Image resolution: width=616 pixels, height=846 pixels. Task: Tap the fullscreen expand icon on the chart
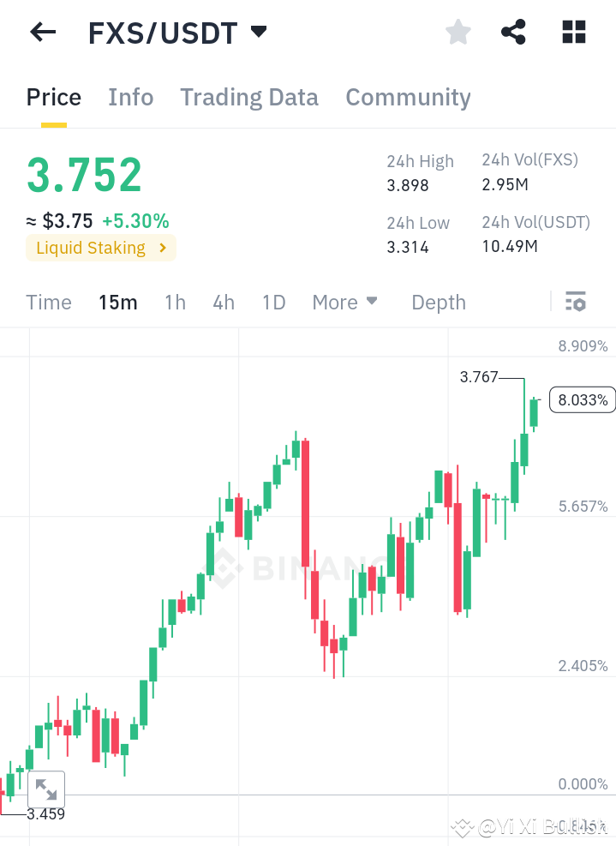tap(46, 789)
